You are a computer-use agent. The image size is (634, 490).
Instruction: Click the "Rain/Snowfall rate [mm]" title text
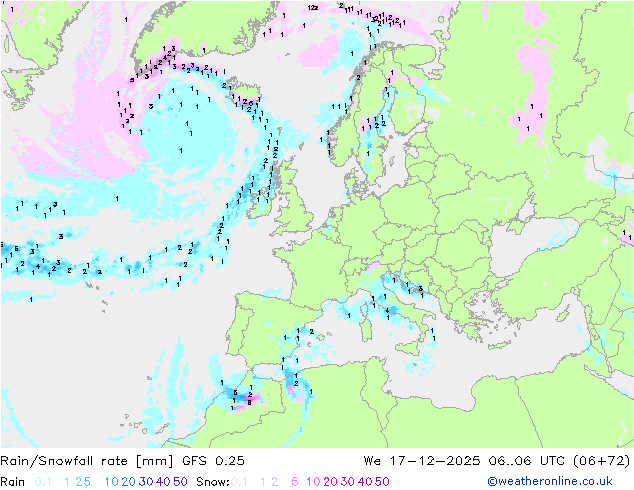pos(87,461)
